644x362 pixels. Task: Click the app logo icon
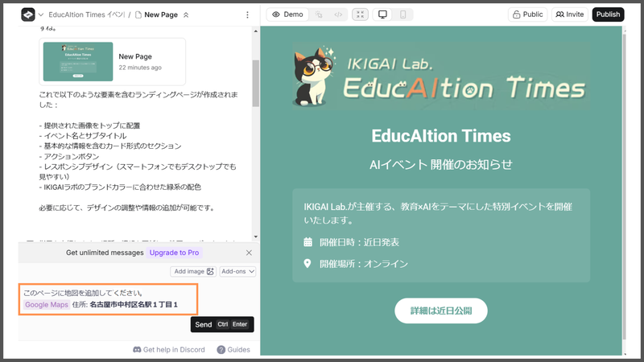tap(28, 14)
